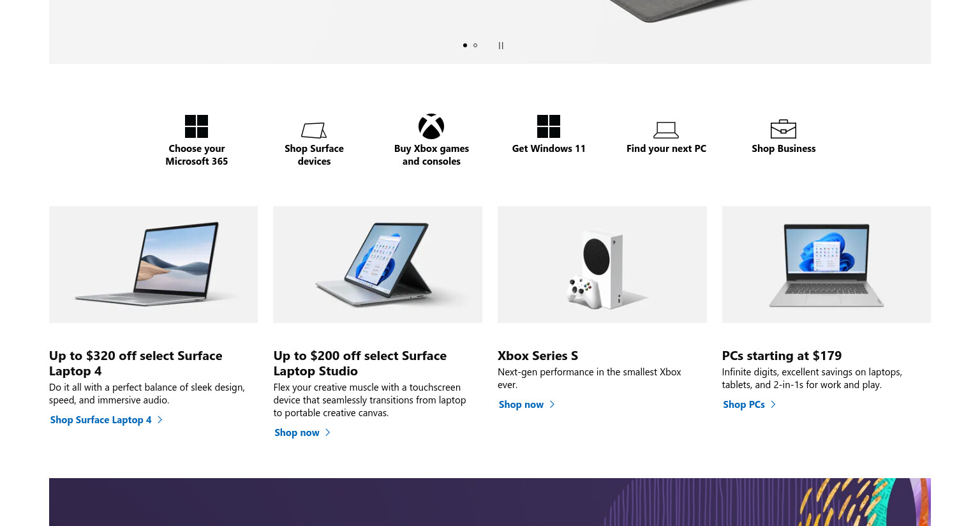This screenshot has height=526, width=980.
Task: Click the Windows 11 logo icon
Action: [549, 126]
